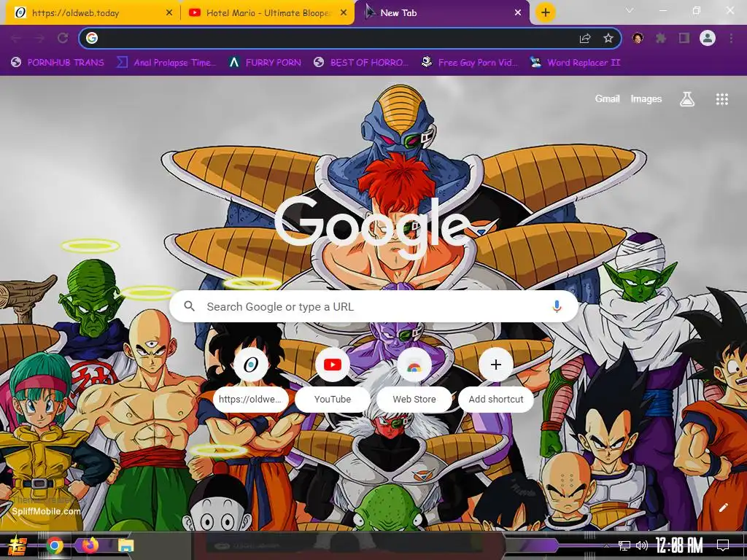The width and height of the screenshot is (747, 560).
Task: Open a new tab with the plus button
Action: coord(546,12)
